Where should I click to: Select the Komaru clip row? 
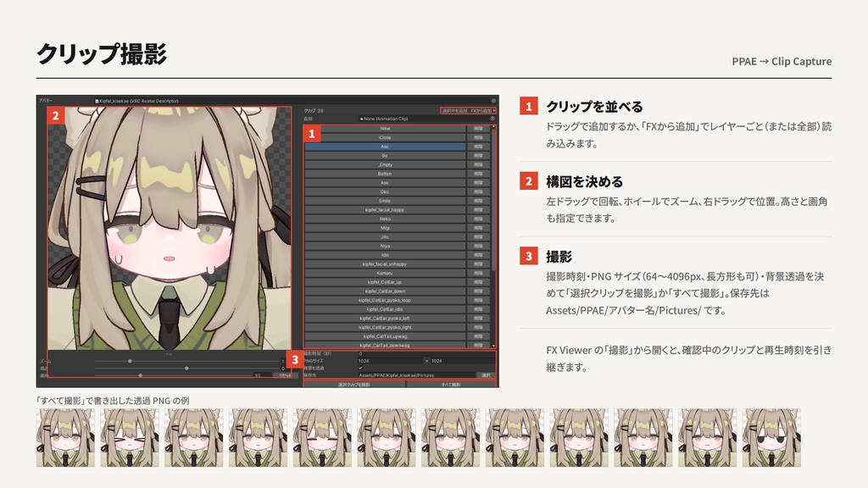pos(386,273)
